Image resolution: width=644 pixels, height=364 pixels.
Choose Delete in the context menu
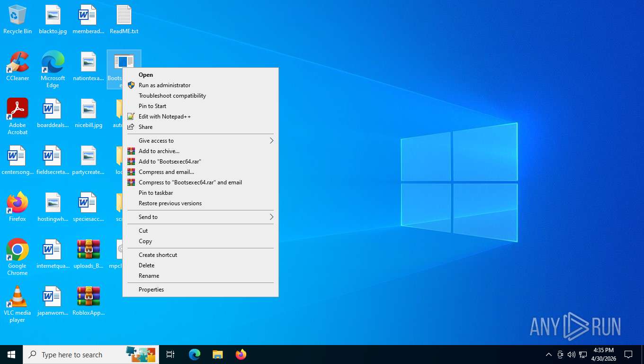pos(201,265)
